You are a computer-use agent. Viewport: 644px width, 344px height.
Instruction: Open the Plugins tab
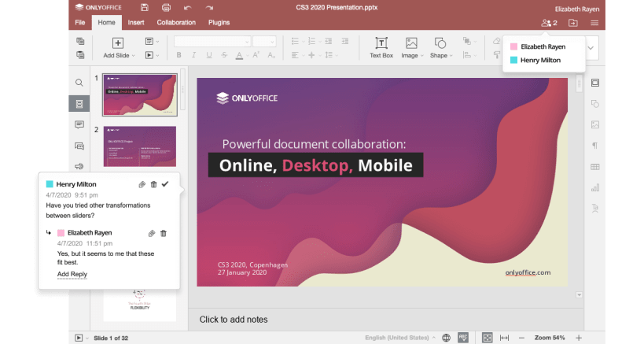(x=219, y=23)
